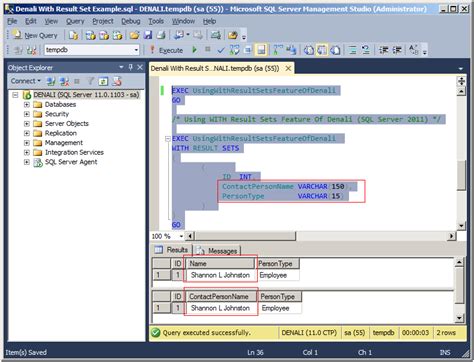Click the Display Estimated Execution Plan icon
The image size is (474, 362).
coord(235,50)
